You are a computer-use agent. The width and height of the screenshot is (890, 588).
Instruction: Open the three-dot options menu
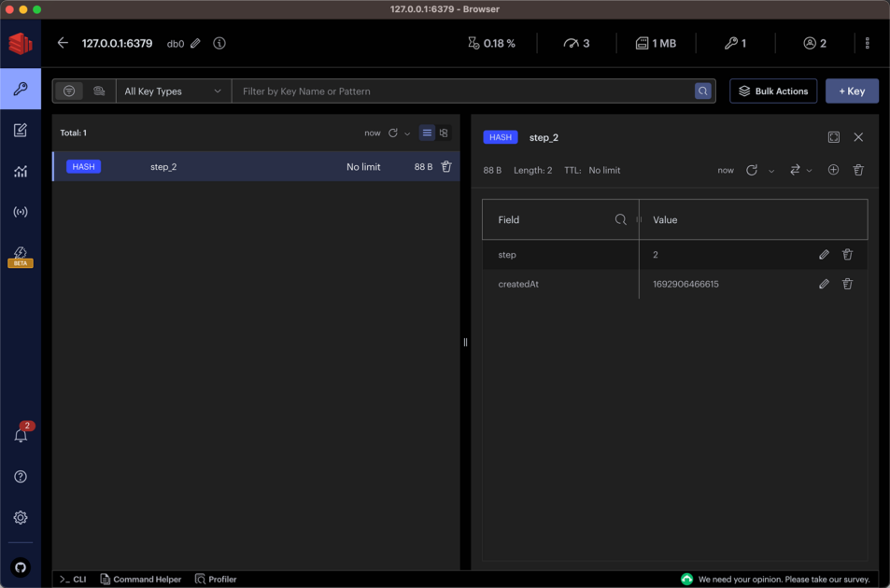pos(867,43)
